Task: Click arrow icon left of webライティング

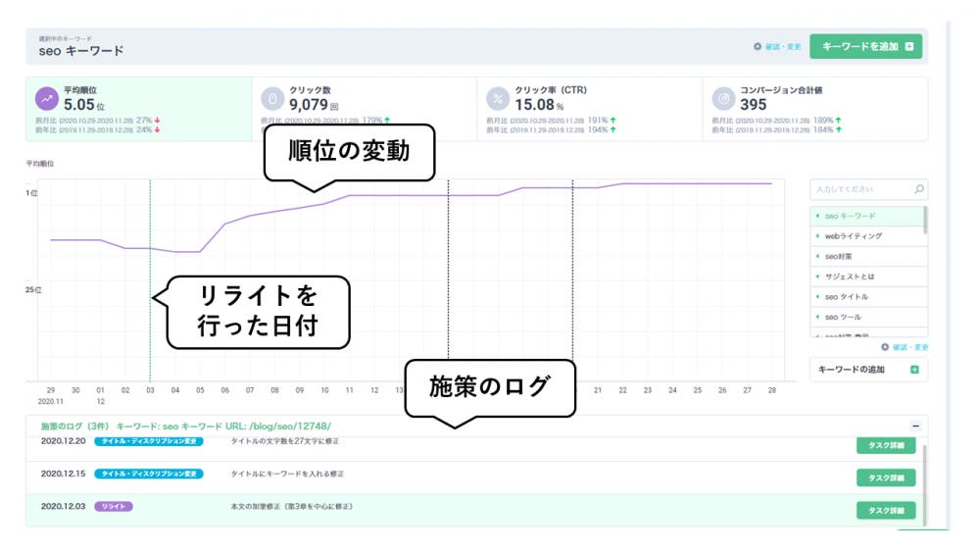Action: pos(817,236)
